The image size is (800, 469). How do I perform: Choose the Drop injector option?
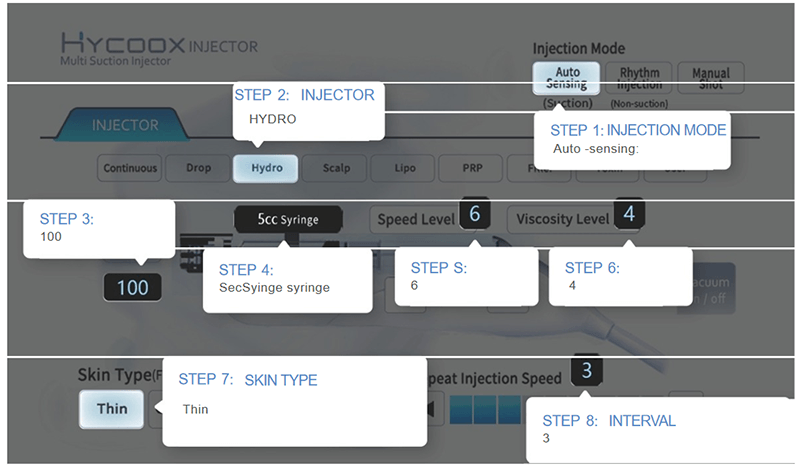point(198,168)
